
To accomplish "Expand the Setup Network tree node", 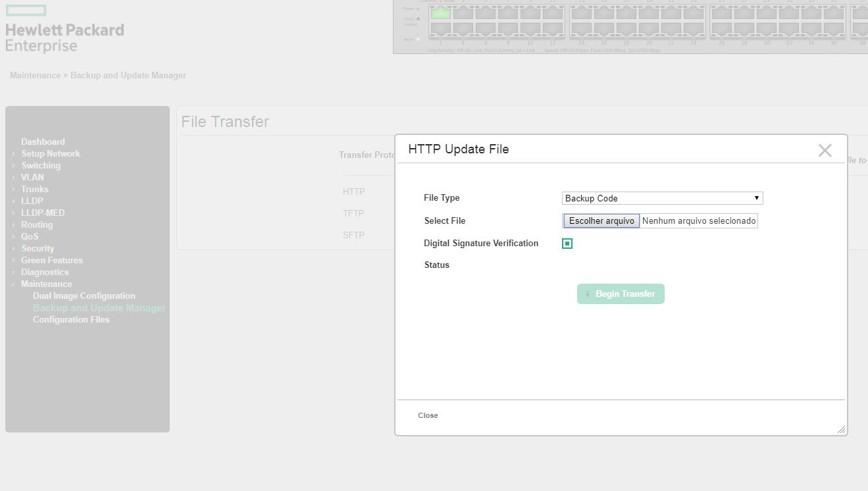I will pyautogui.click(x=14, y=154).
